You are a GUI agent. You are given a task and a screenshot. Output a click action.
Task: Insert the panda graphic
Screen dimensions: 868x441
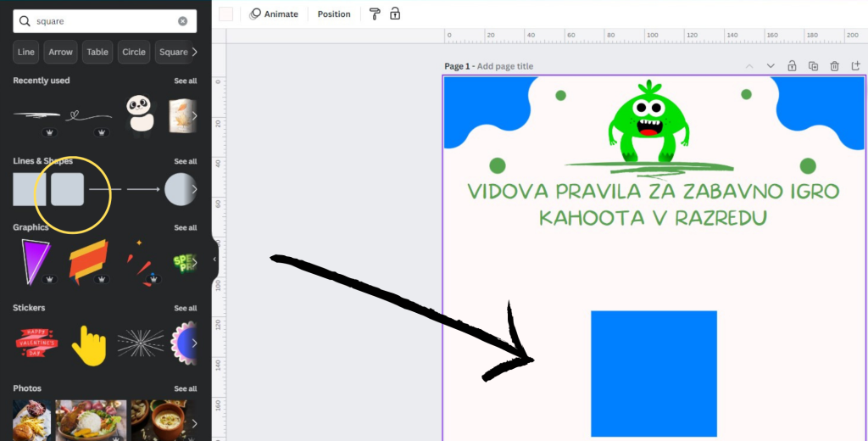pos(139,116)
